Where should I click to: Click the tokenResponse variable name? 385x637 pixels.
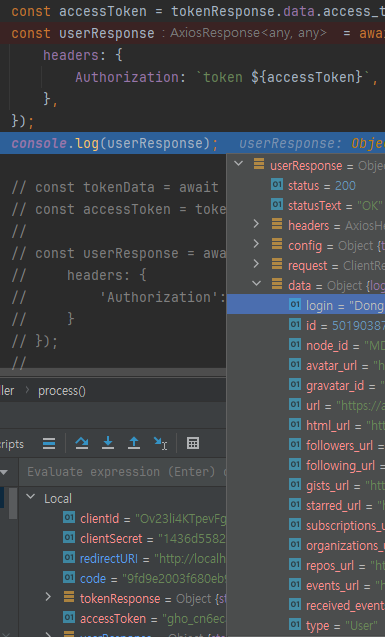(120, 598)
